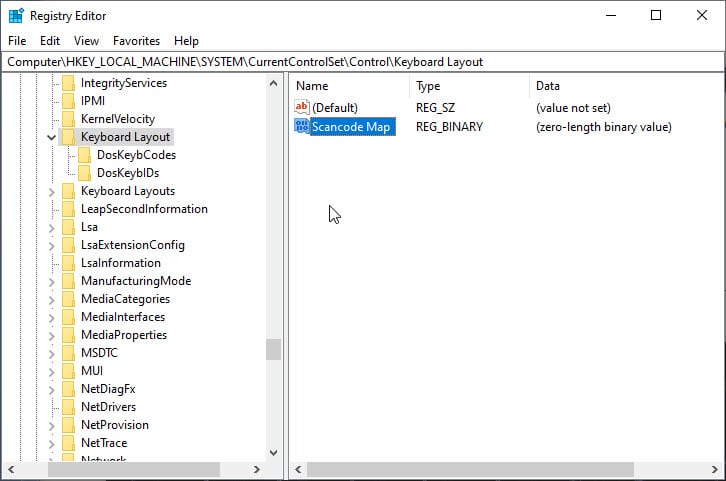
Task: Click the Keyboard Layout folder icon
Action: click(69, 137)
